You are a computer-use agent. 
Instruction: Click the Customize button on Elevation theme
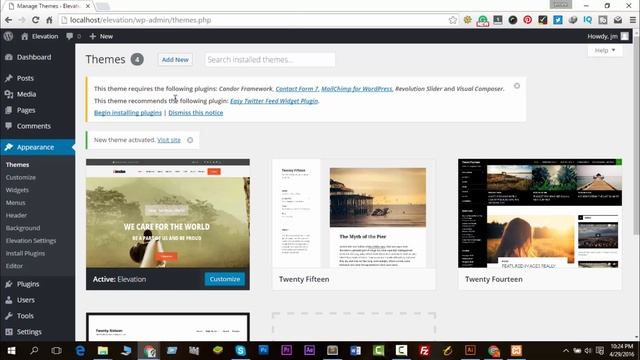(x=224, y=279)
